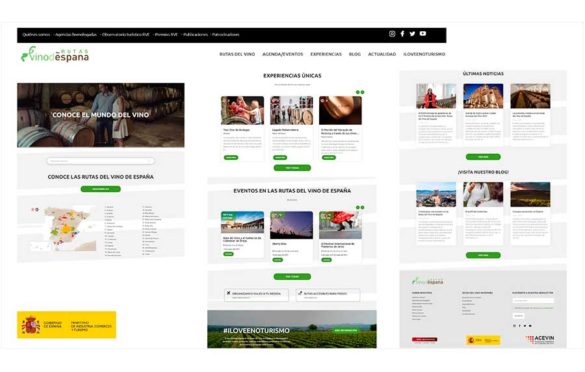Screen dimensions: 585x372
Task: Click the green button in the first event card
Action: point(228,254)
